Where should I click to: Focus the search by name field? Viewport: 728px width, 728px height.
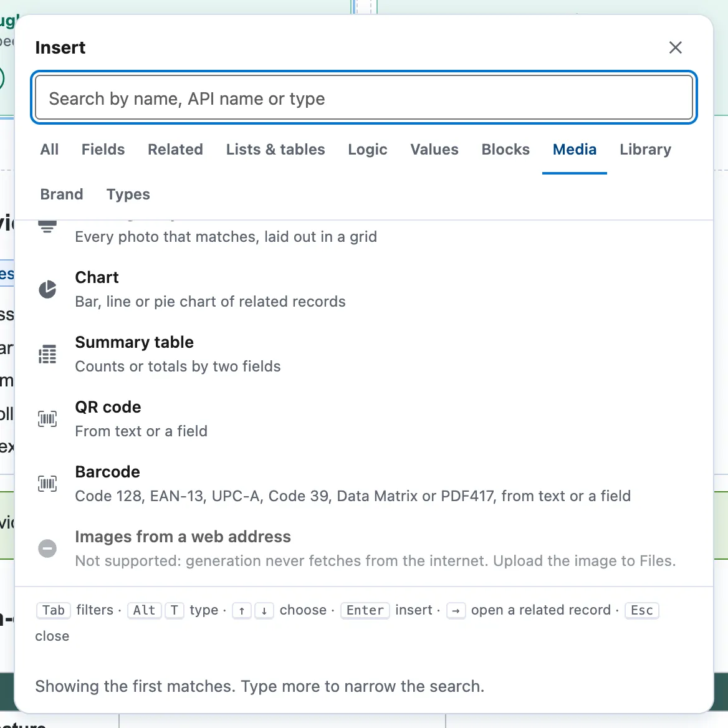(364, 98)
